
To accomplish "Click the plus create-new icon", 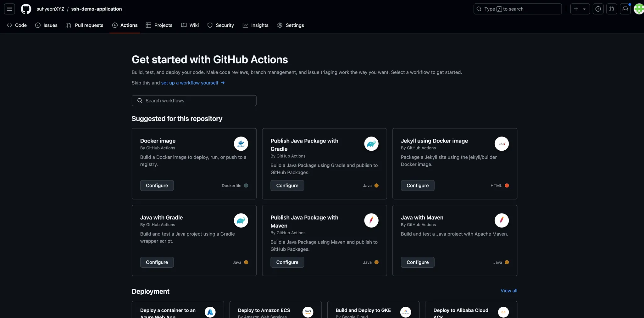I will pos(576,9).
